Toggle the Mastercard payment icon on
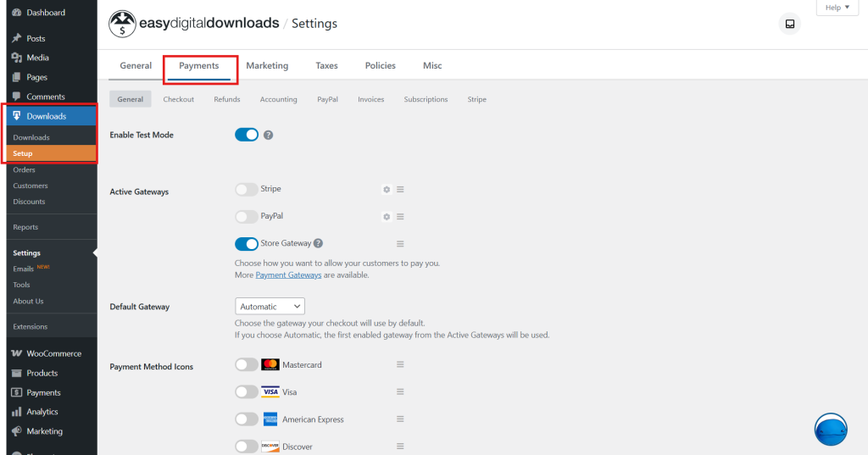Viewport: 868px width, 455px height. click(x=247, y=364)
